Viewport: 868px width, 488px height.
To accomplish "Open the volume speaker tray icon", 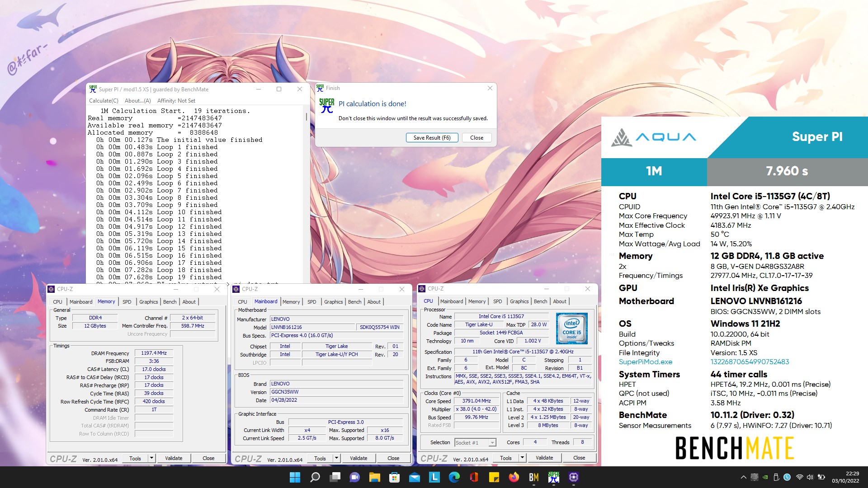I will pyautogui.click(x=810, y=477).
